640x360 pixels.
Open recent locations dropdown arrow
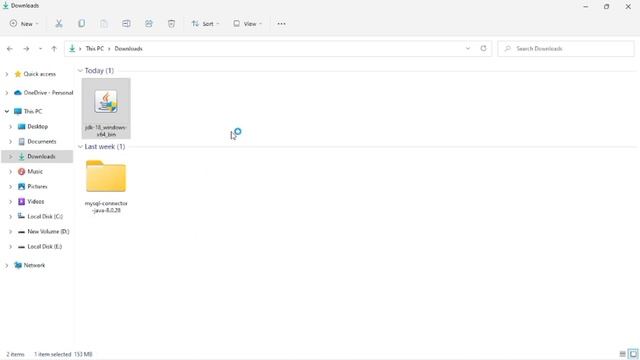click(x=40, y=49)
